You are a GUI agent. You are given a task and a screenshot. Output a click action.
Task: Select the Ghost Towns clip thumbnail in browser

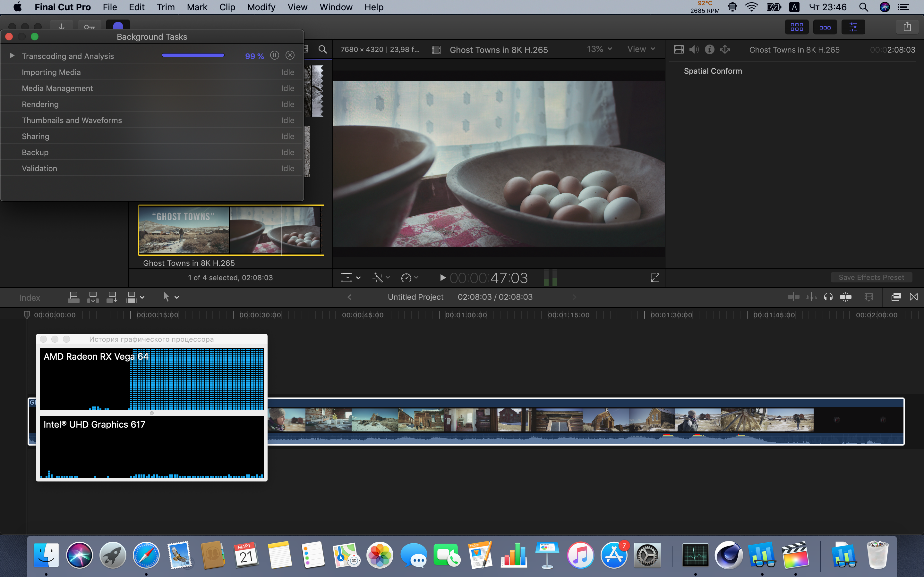coord(231,230)
